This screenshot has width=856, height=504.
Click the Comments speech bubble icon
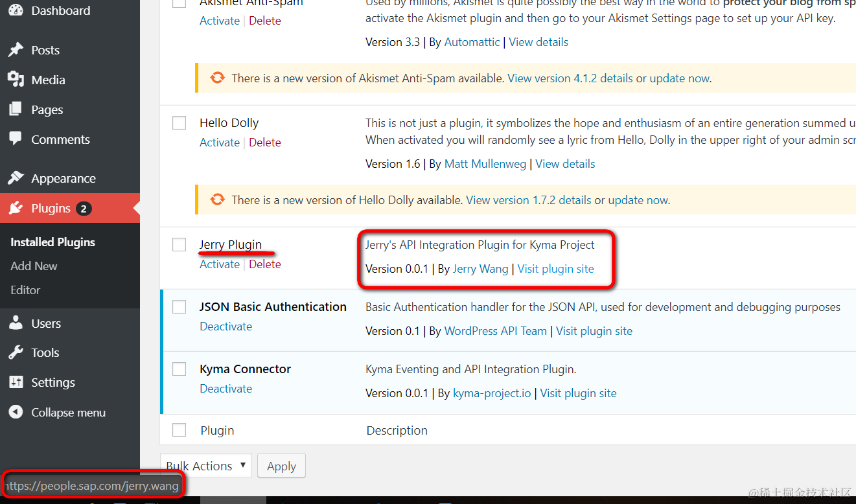click(x=16, y=139)
